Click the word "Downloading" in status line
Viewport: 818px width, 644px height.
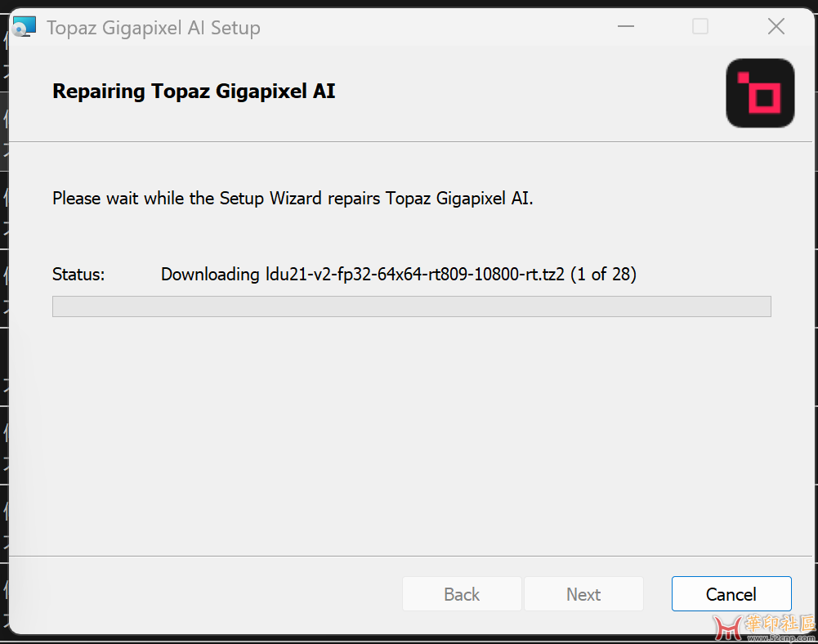pyautogui.click(x=210, y=275)
